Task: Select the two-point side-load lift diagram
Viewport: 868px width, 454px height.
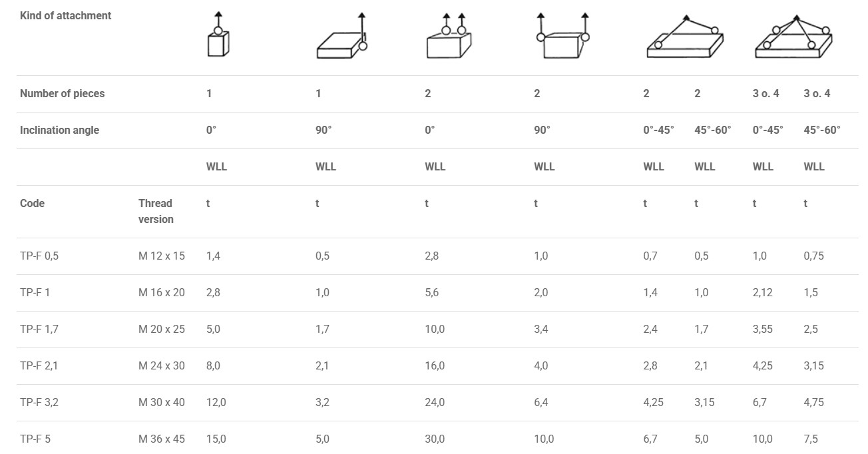Action: [x=562, y=39]
